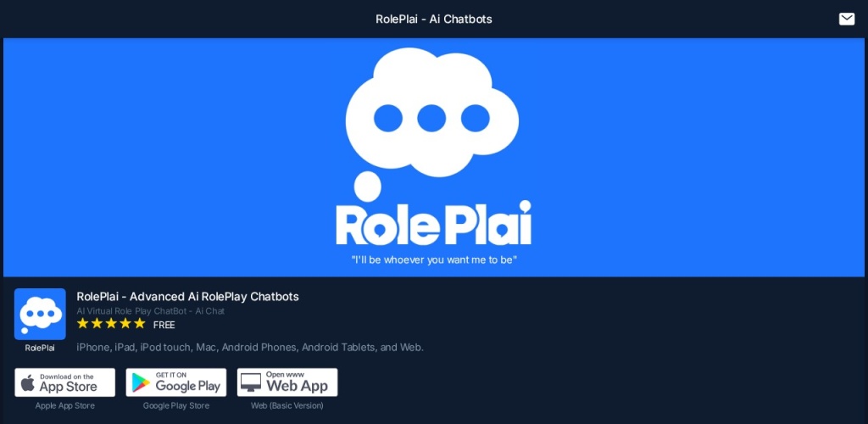Click the RolePlai - Ai Chatbots page title
Screen dimensions: 868x424
pos(434,19)
